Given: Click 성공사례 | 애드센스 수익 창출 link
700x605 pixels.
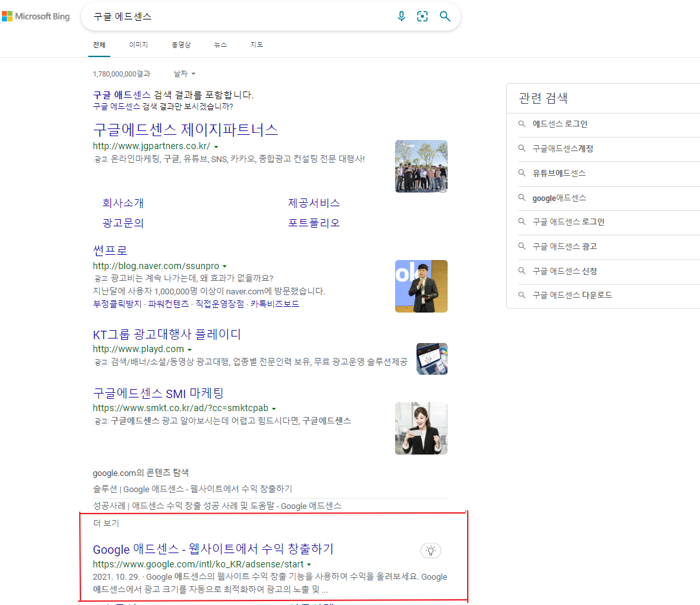Looking at the screenshot, I should coord(217,506).
